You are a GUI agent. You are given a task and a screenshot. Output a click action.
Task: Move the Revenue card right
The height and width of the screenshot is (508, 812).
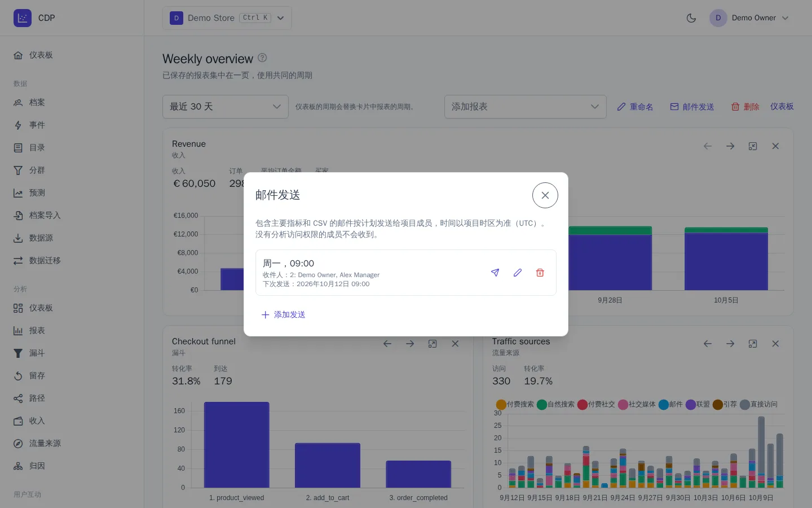coord(730,146)
